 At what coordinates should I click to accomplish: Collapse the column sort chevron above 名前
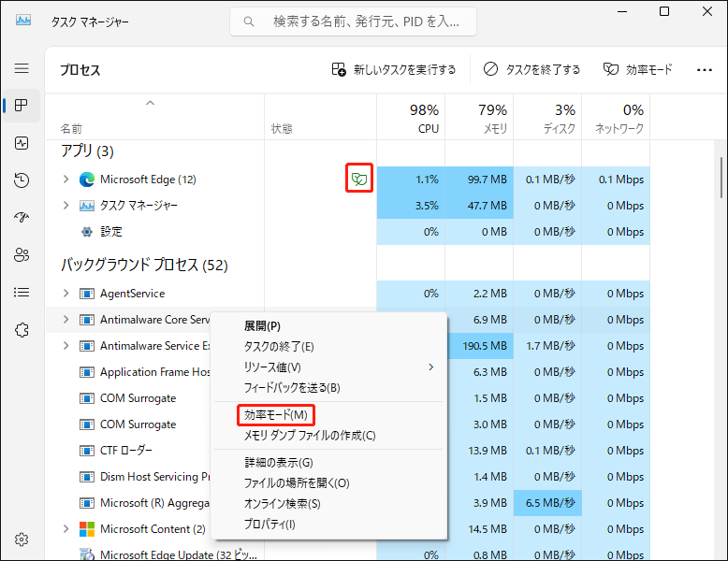[x=150, y=103]
